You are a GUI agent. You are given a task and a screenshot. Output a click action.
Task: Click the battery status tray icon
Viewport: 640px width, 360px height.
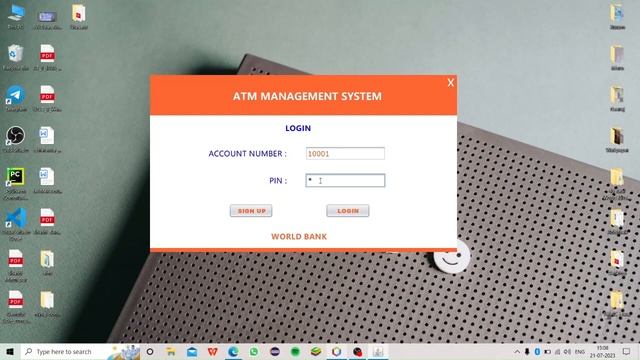coord(547,351)
